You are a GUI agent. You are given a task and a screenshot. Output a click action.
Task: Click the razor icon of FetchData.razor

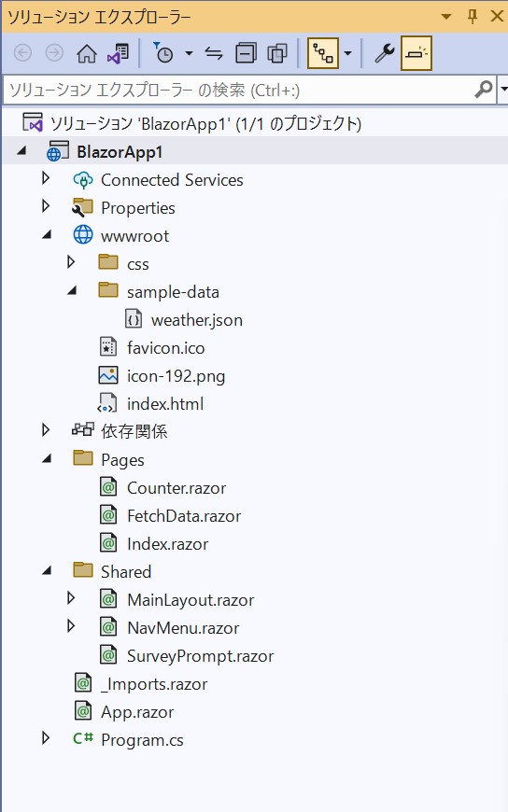(x=107, y=515)
